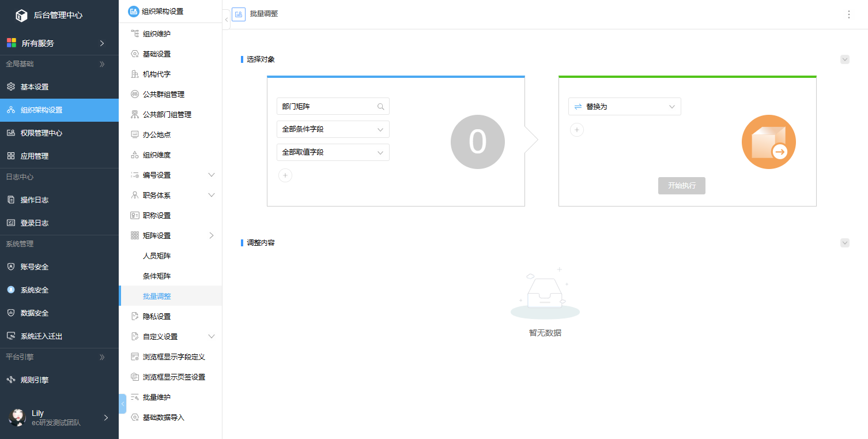The image size is (868, 439).
Task: Collapse the secondary menu with top arrow tab
Action: click(x=226, y=20)
